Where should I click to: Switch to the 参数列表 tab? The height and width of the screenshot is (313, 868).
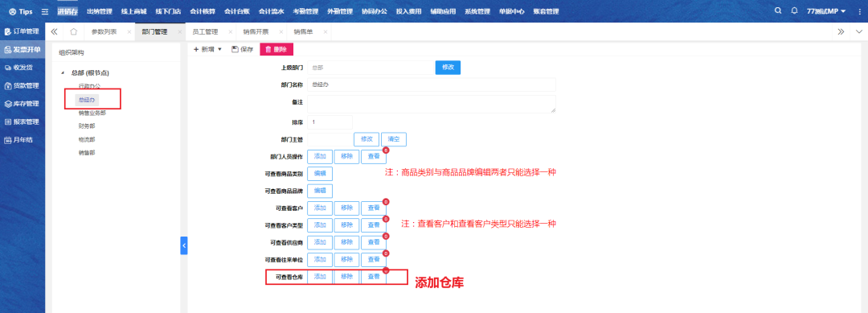(x=104, y=32)
